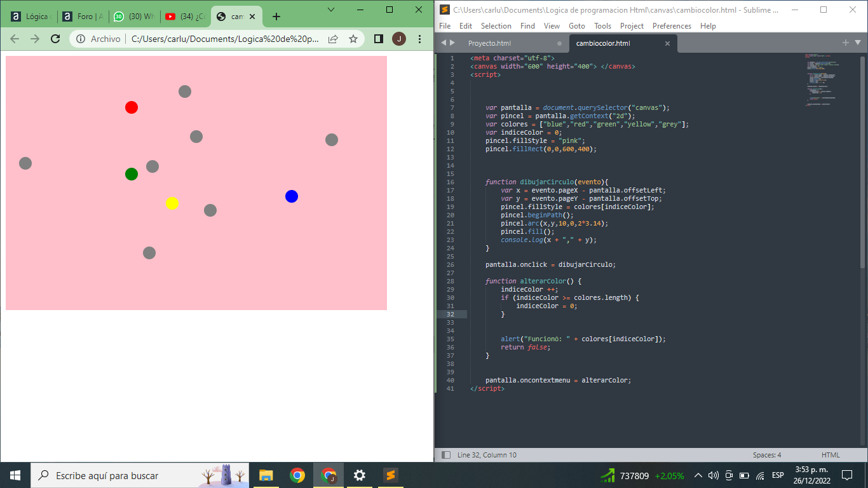Bookmark this page with the star icon
The image size is (868, 488).
353,39
